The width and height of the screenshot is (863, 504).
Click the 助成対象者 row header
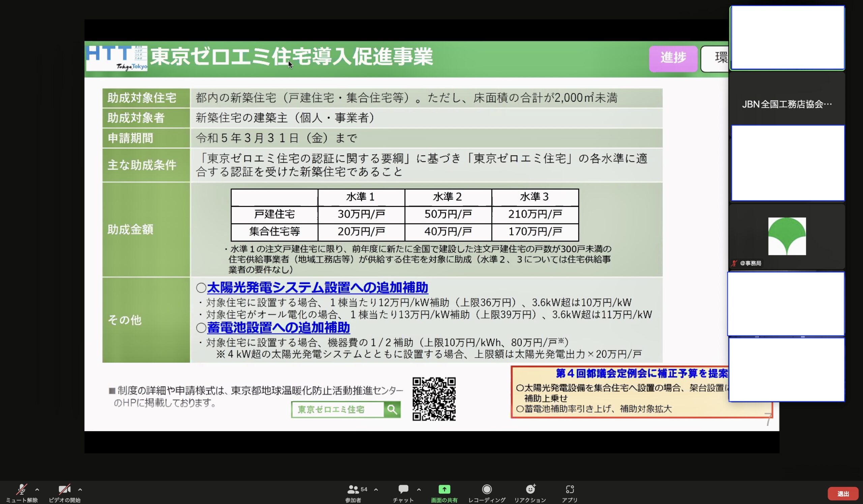point(146,118)
